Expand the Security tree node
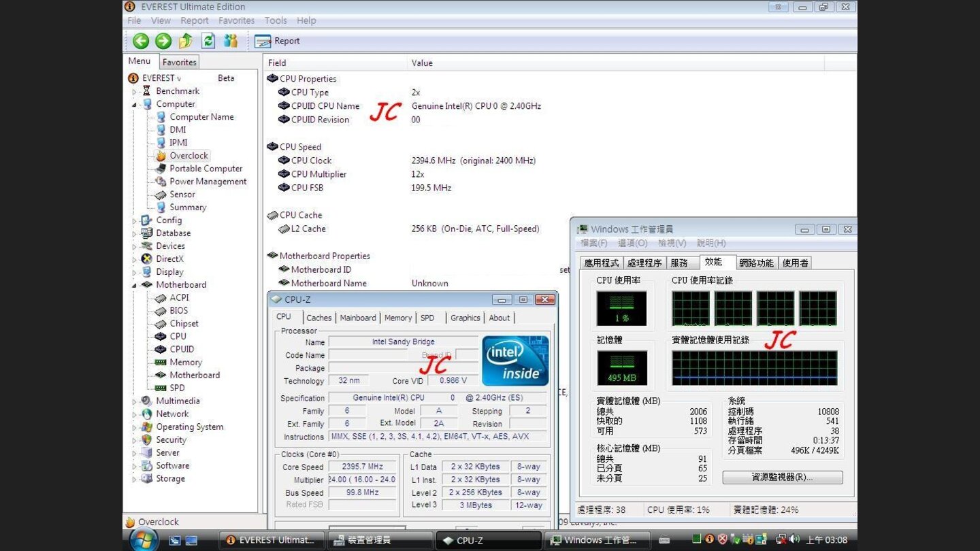 [x=134, y=440]
